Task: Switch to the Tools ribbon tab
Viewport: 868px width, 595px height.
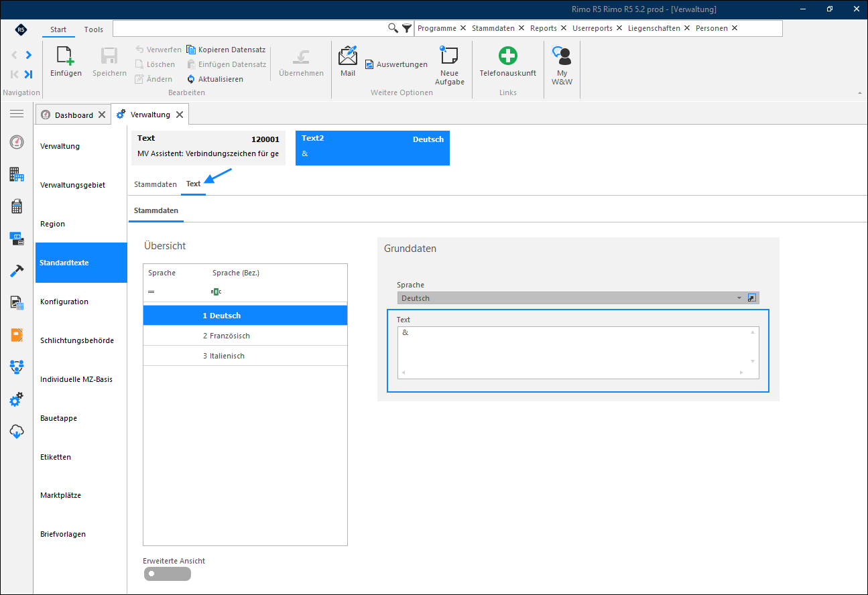Action: click(x=94, y=29)
